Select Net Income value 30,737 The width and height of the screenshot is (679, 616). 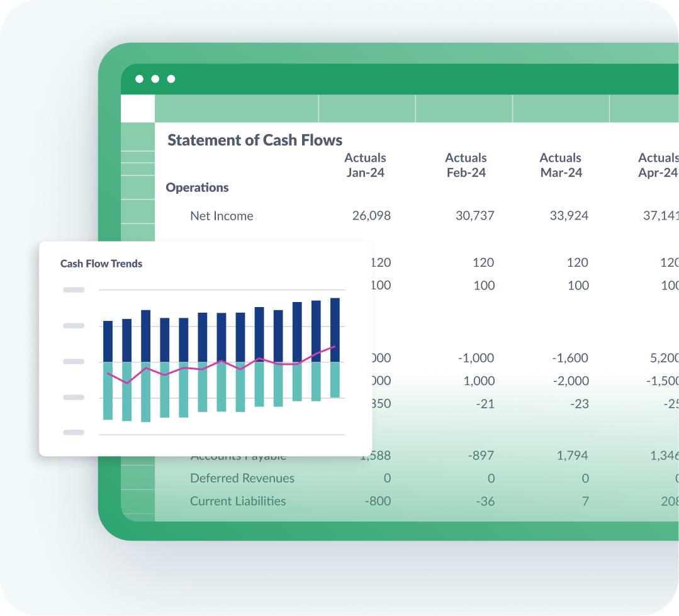[474, 216]
